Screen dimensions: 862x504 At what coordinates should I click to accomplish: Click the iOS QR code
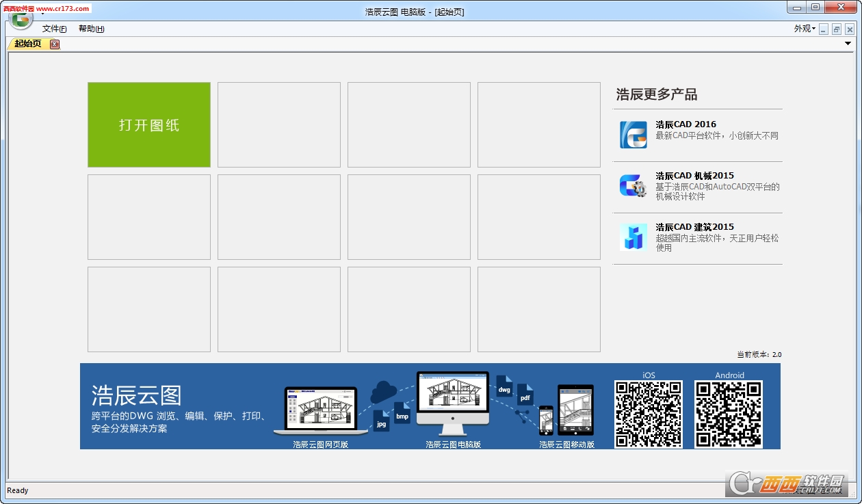648,414
